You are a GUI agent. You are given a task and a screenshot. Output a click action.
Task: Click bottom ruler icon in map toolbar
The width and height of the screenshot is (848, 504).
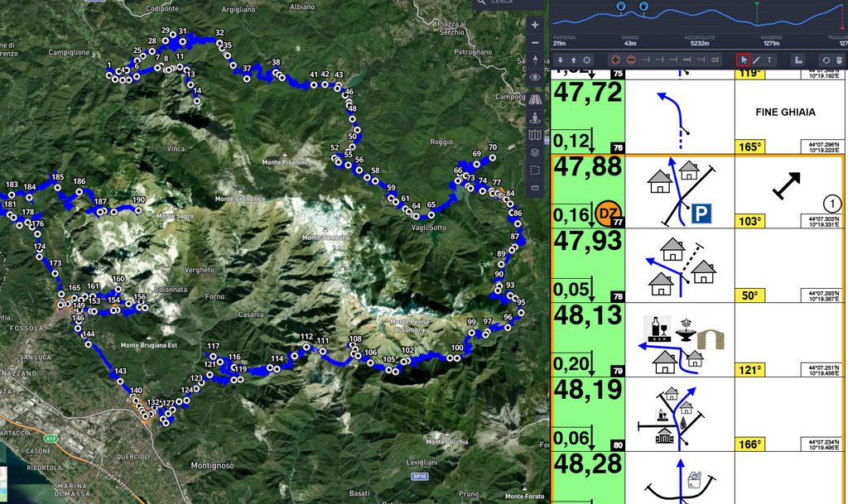click(535, 188)
